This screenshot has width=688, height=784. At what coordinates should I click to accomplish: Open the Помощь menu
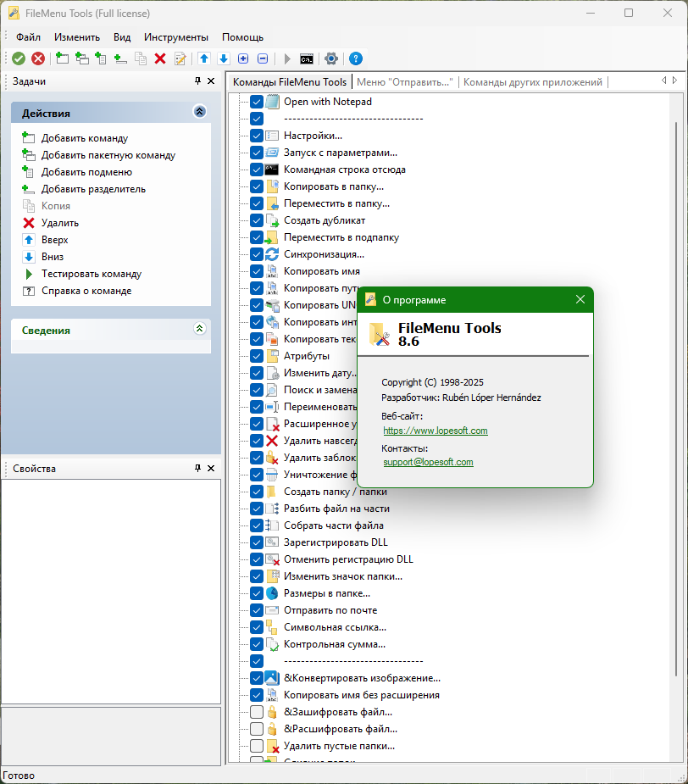242,37
